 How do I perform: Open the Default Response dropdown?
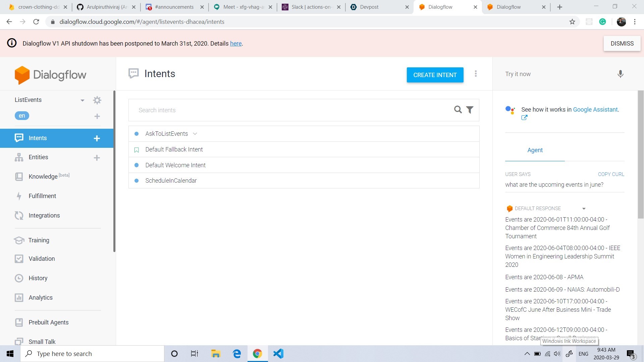[584, 208]
